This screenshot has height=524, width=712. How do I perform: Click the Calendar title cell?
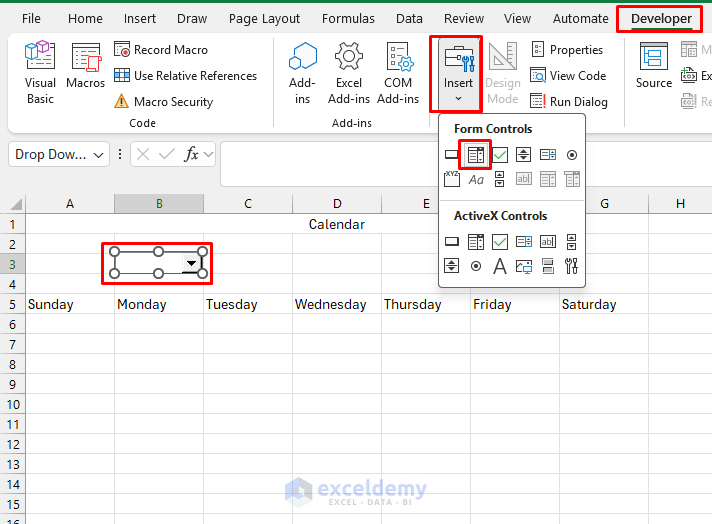(336, 224)
